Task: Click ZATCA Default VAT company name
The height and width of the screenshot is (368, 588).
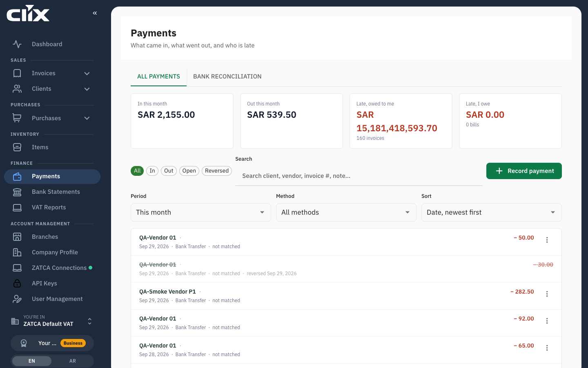Action: click(x=48, y=324)
